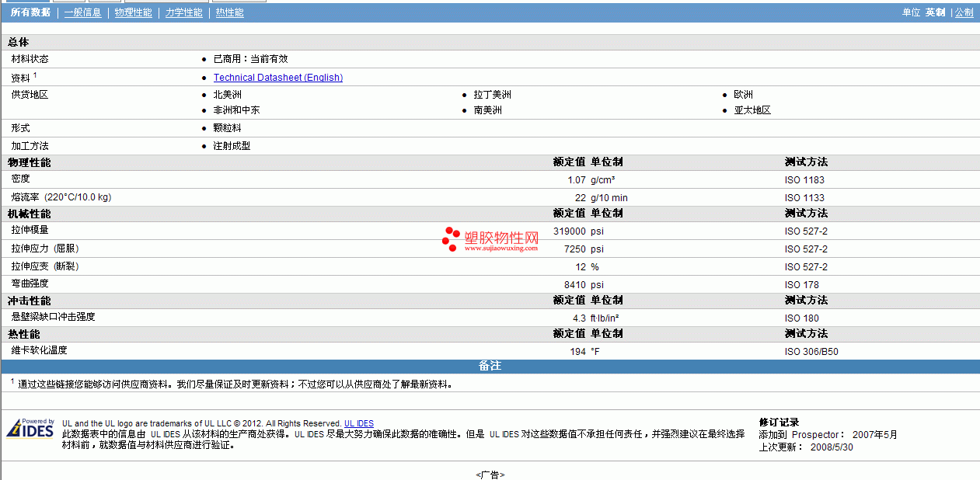Switch units to 公制
980x480 pixels.
coord(964,12)
